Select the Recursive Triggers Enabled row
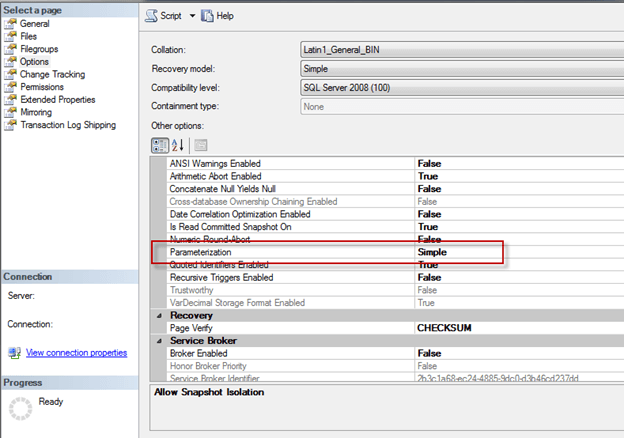 pyautogui.click(x=395, y=277)
